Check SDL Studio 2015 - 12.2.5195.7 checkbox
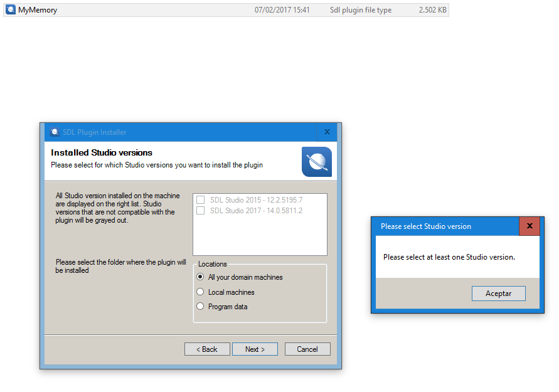Screen dimensions: 559x392 click(x=200, y=200)
